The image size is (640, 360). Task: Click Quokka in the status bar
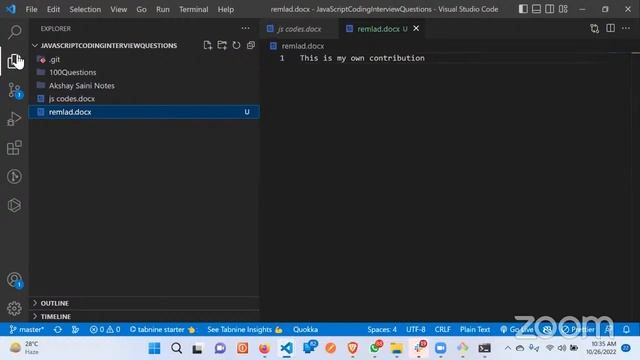tap(305, 329)
